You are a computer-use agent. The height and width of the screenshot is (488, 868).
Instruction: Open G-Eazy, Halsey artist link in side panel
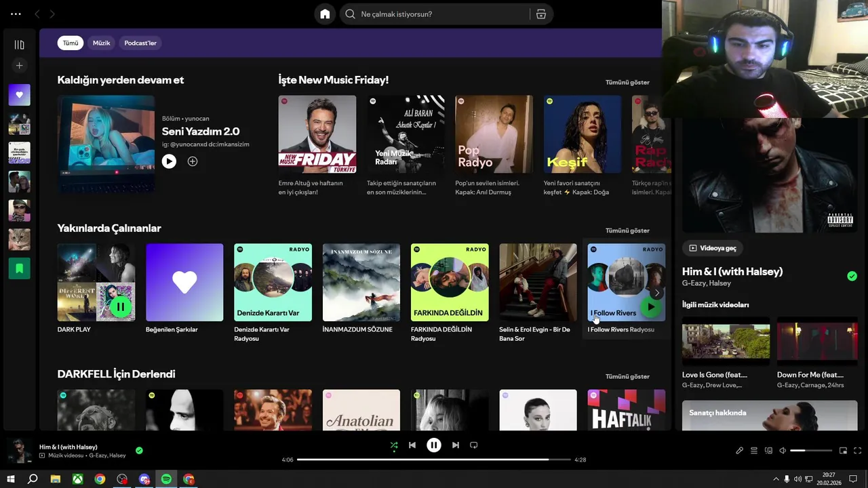point(707,283)
